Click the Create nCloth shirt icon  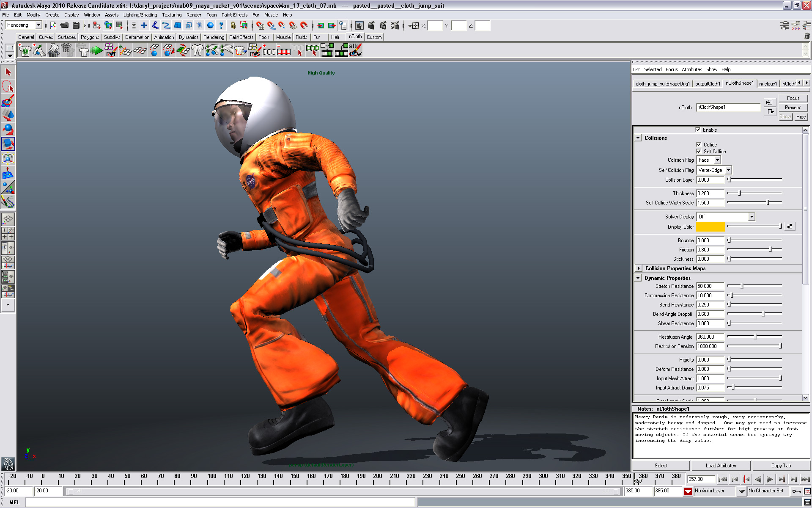[x=25, y=51]
